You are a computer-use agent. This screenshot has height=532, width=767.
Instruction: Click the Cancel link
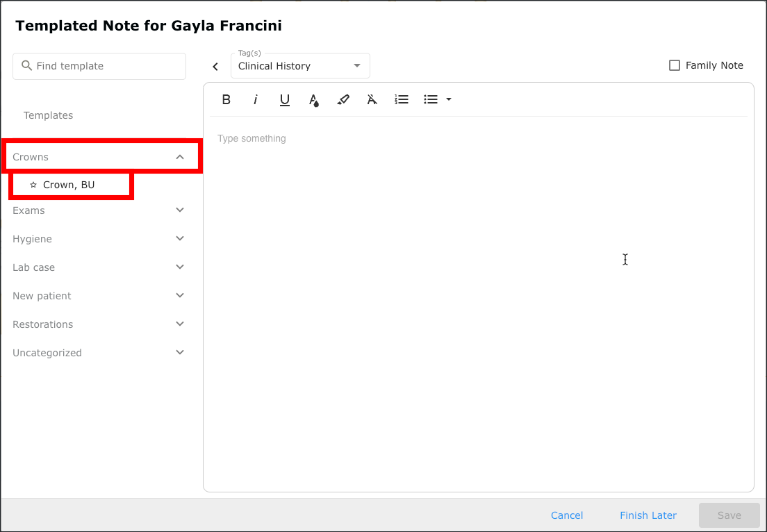click(x=567, y=515)
